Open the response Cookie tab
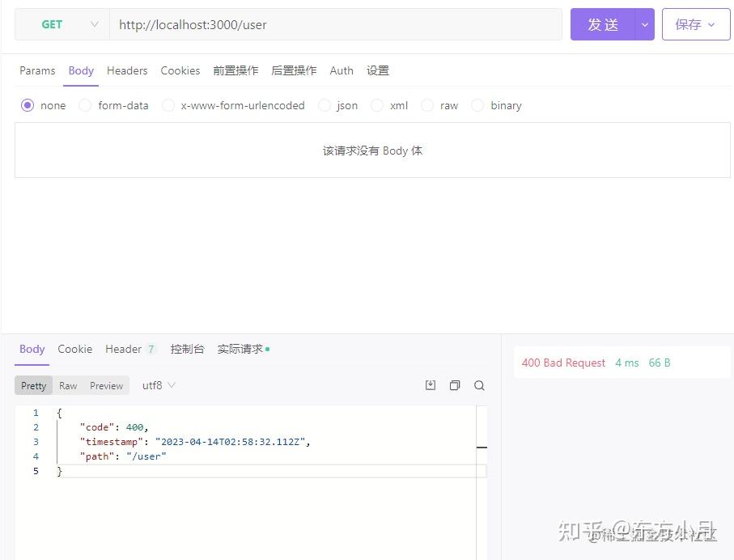 click(75, 350)
